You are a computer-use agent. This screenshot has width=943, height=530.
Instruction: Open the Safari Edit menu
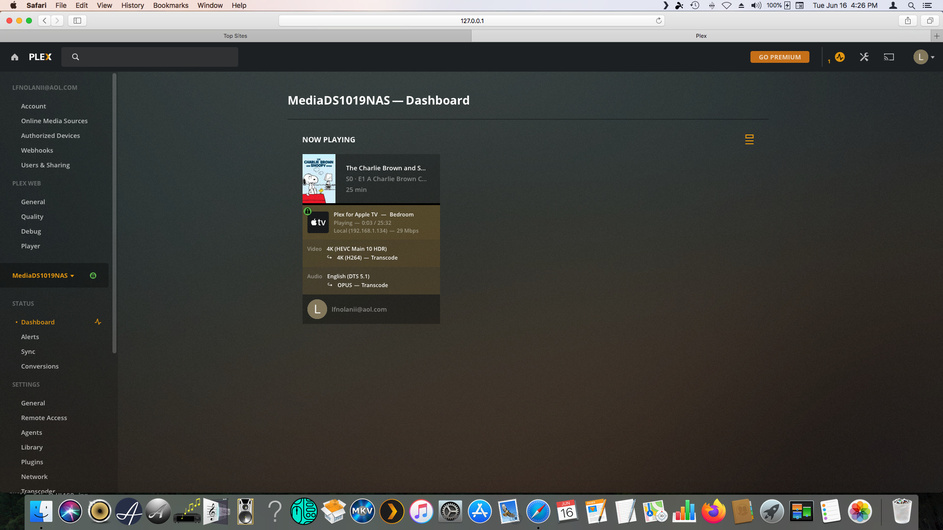pyautogui.click(x=81, y=5)
